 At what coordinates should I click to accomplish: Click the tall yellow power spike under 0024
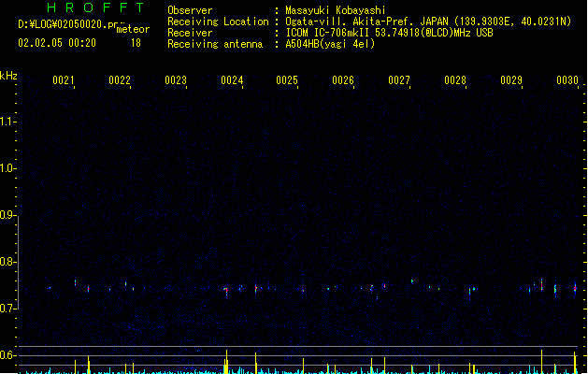(226, 362)
